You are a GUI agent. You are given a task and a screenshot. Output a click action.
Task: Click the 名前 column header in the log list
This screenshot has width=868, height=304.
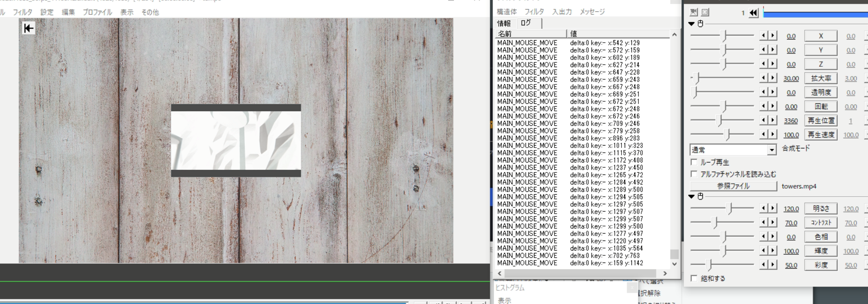[x=531, y=34]
